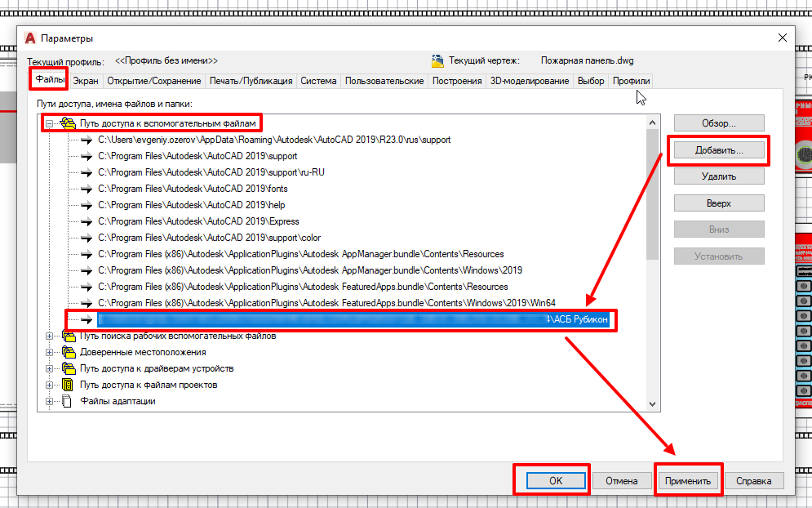Viewport: 812px width, 508px height.
Task: Click the Отмена button
Action: (x=621, y=480)
